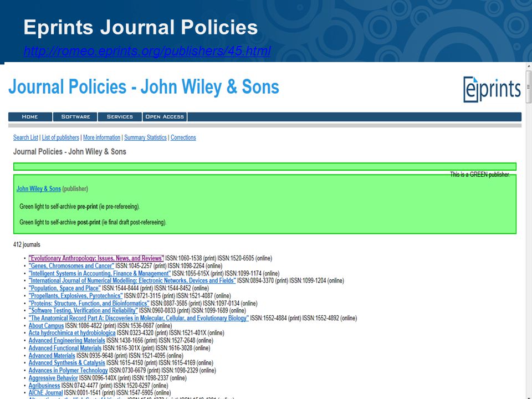The height and width of the screenshot is (399, 532).
Task: Open John Wiley & Sons publisher link
Action: click(39, 188)
